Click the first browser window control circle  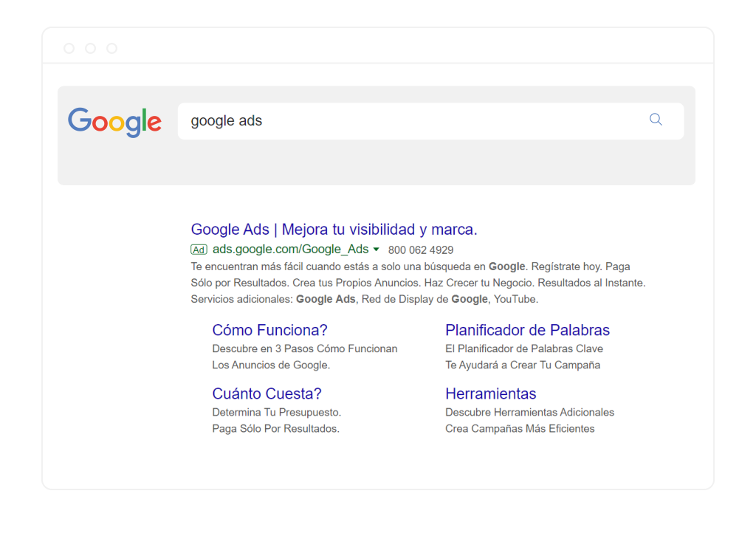69,48
